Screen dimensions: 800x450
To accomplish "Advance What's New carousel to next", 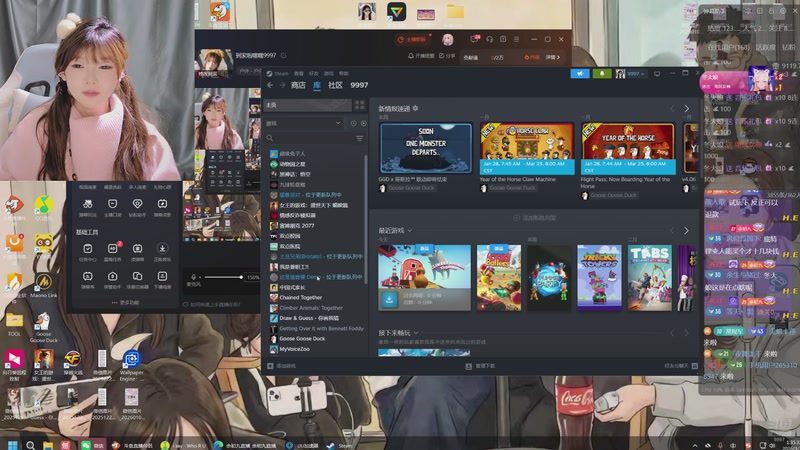I will coord(687,109).
